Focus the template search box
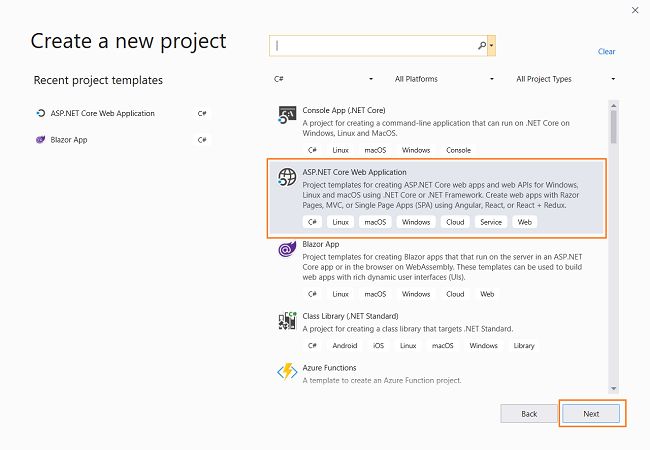The width and height of the screenshot is (650, 450). tap(378, 46)
